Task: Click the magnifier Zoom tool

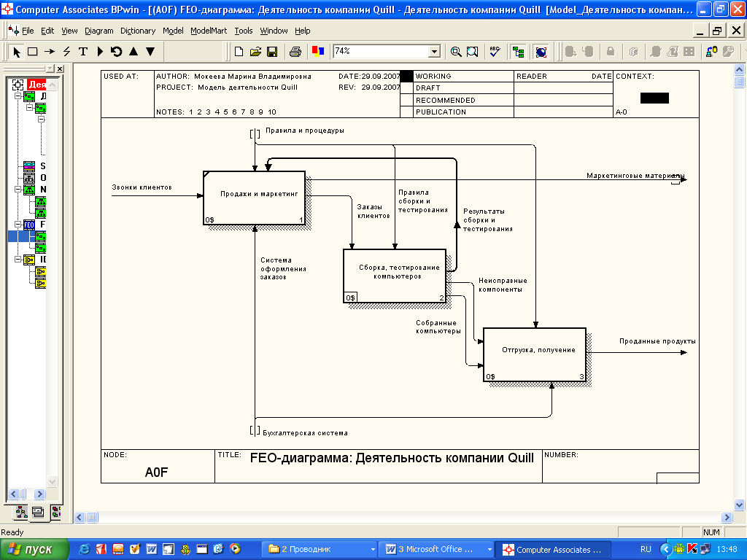Action: [x=456, y=52]
